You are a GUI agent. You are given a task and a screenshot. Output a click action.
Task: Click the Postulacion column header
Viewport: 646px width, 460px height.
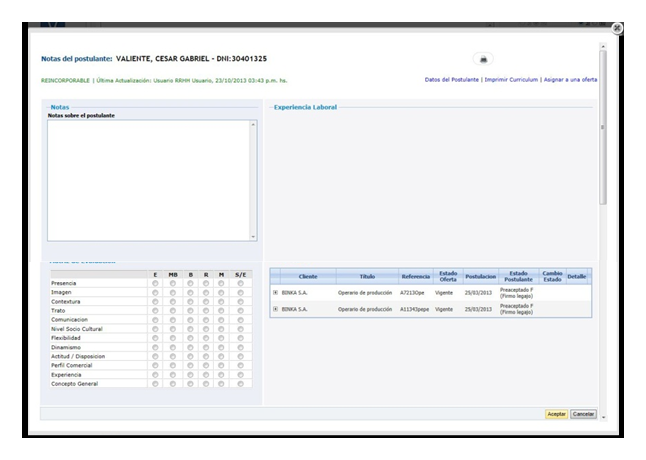pyautogui.click(x=481, y=276)
